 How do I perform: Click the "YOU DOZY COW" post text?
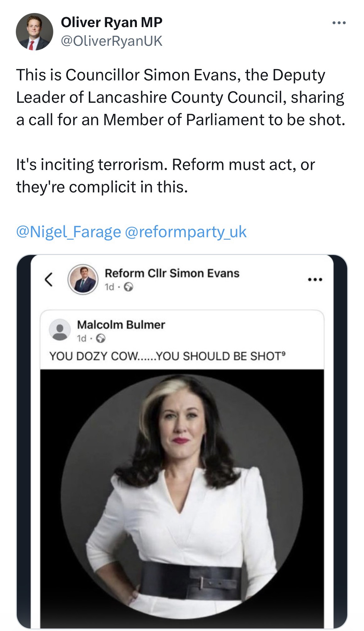pos(167,356)
